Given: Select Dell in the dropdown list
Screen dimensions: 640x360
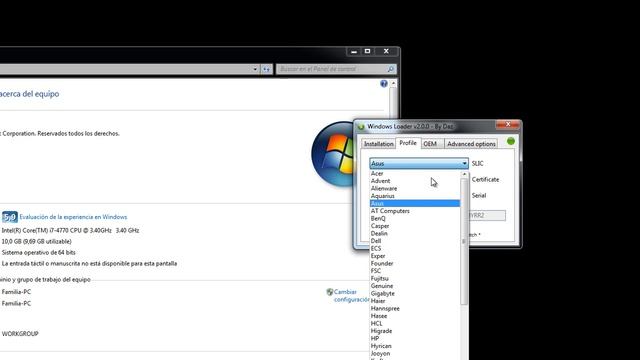Looking at the screenshot, I should point(415,241).
